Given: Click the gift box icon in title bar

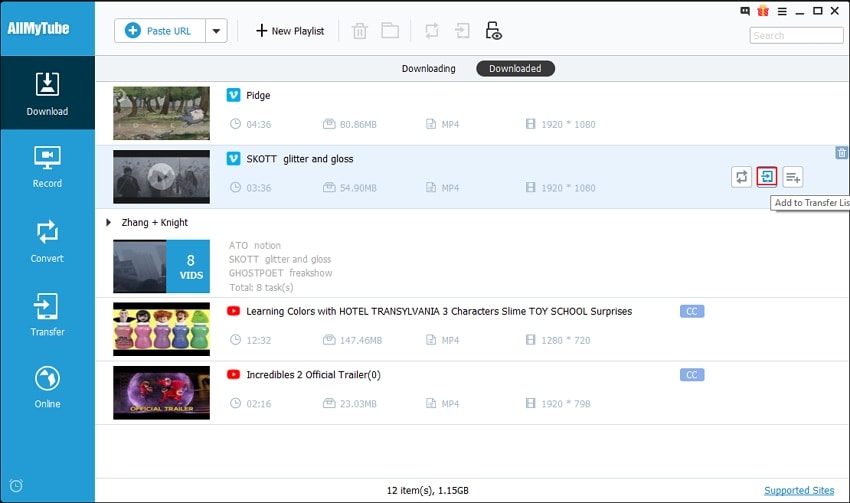Looking at the screenshot, I should [x=763, y=11].
